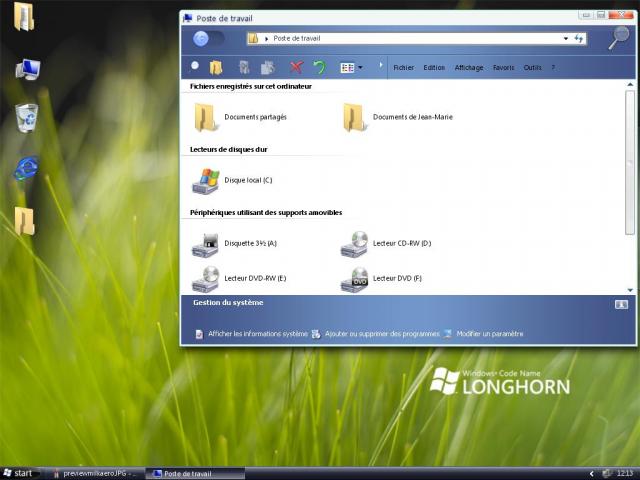
Task: Click folder icon in address bar
Action: 253,38
